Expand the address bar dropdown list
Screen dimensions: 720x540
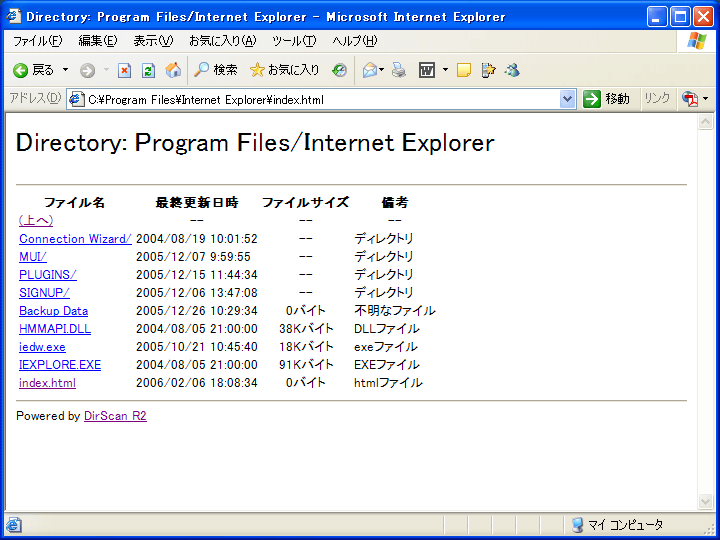(568, 99)
